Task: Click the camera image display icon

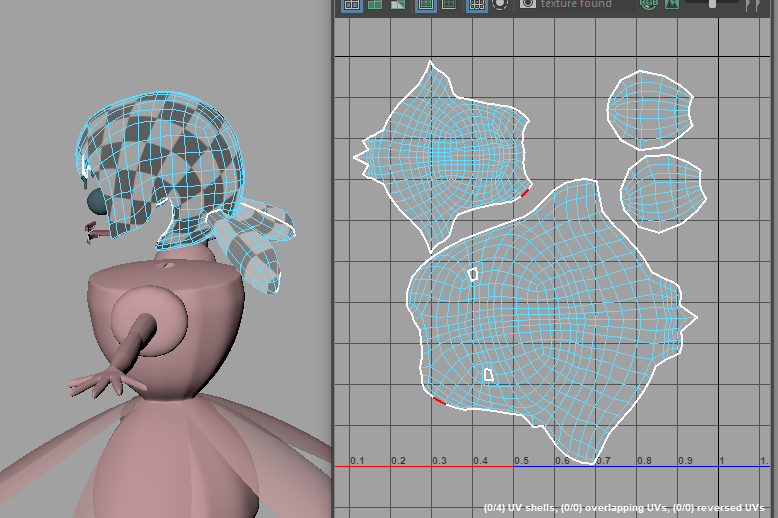Action: point(528,4)
